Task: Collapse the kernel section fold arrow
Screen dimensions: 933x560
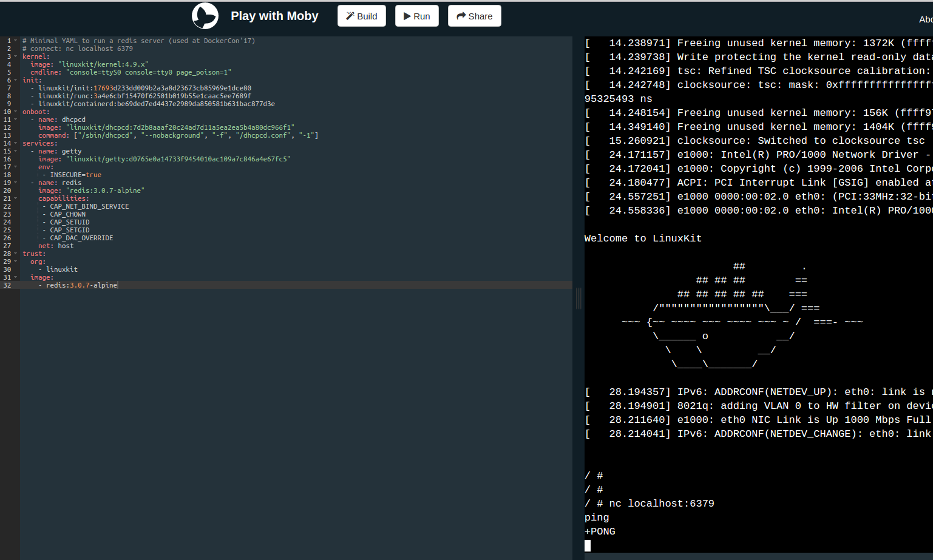Action: point(16,56)
